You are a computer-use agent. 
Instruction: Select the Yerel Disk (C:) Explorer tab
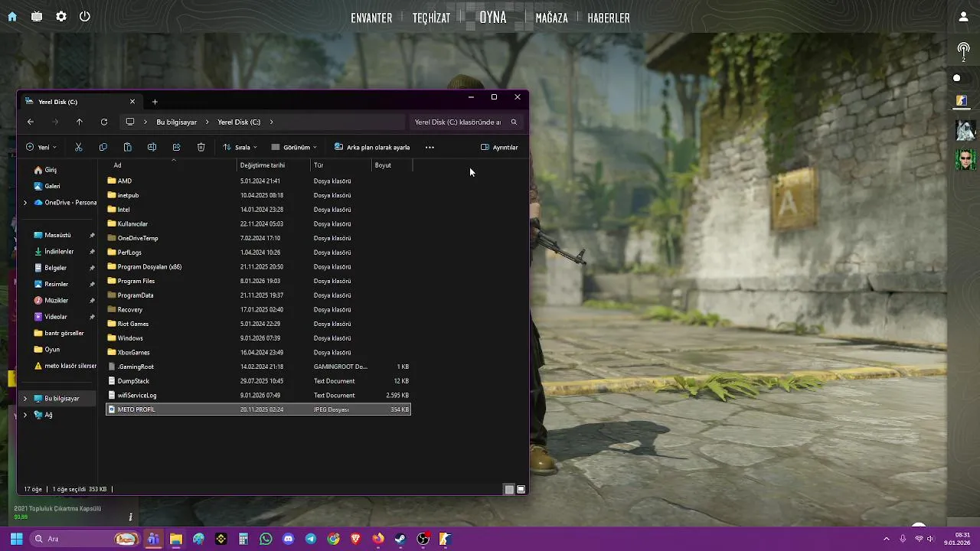80,102
